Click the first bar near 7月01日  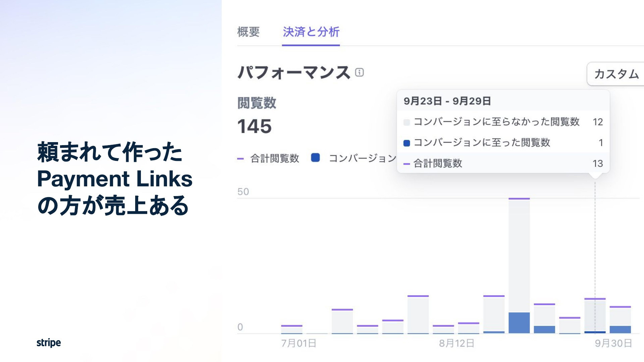(291, 329)
